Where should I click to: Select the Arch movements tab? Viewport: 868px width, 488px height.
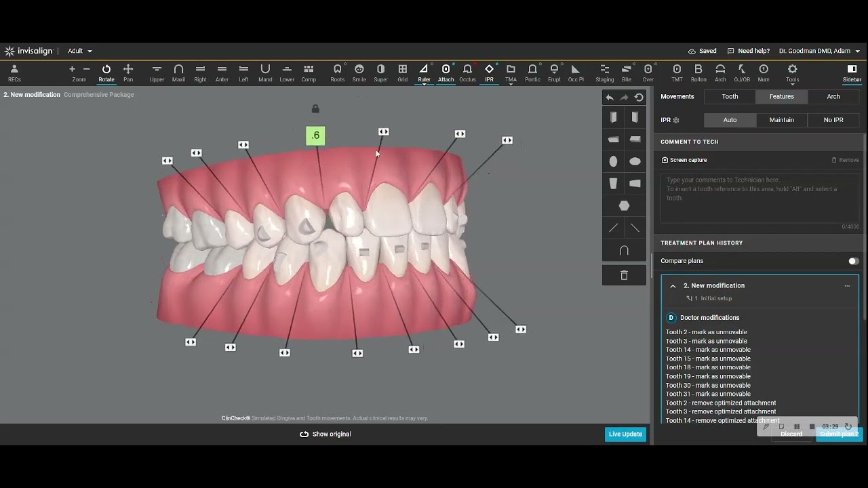click(x=833, y=96)
